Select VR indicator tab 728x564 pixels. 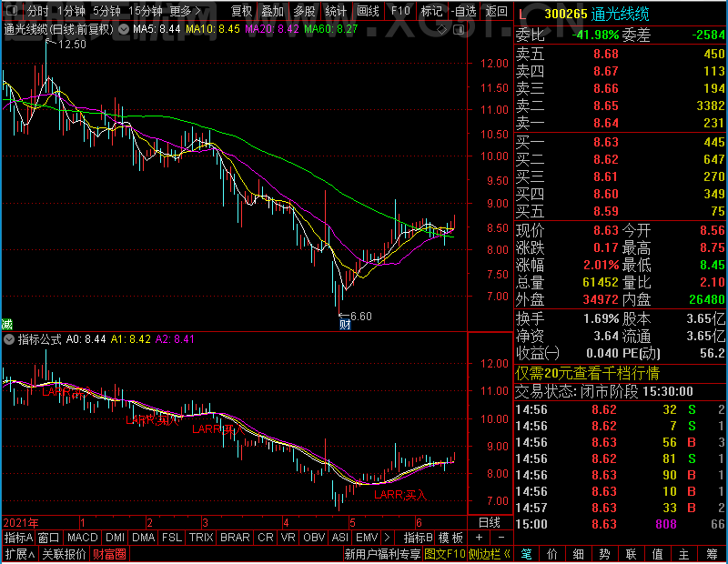288,538
